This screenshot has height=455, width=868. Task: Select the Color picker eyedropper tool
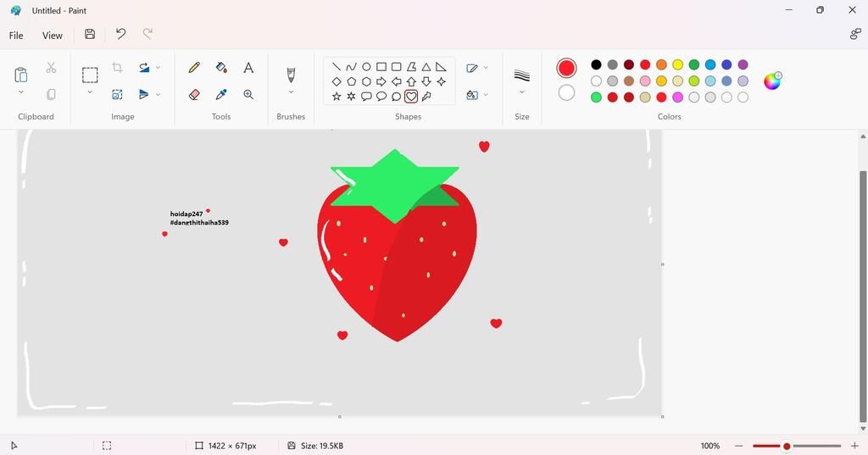tap(221, 95)
